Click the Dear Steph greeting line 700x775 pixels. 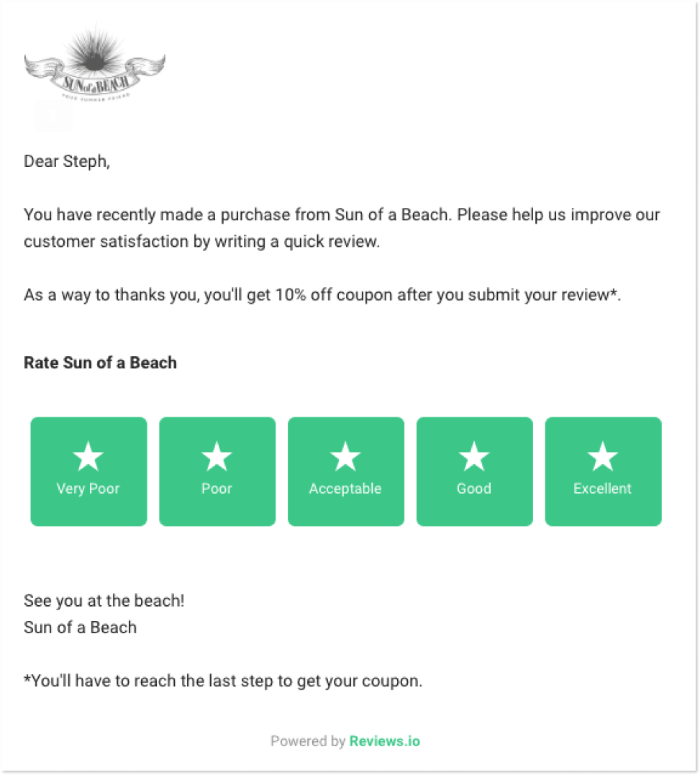(x=67, y=162)
